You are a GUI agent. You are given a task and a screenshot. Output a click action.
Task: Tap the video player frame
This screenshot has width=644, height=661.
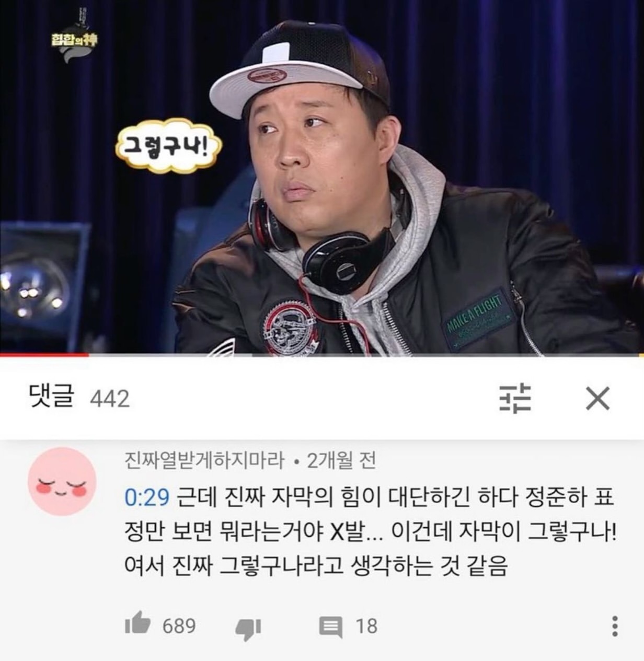click(x=322, y=177)
